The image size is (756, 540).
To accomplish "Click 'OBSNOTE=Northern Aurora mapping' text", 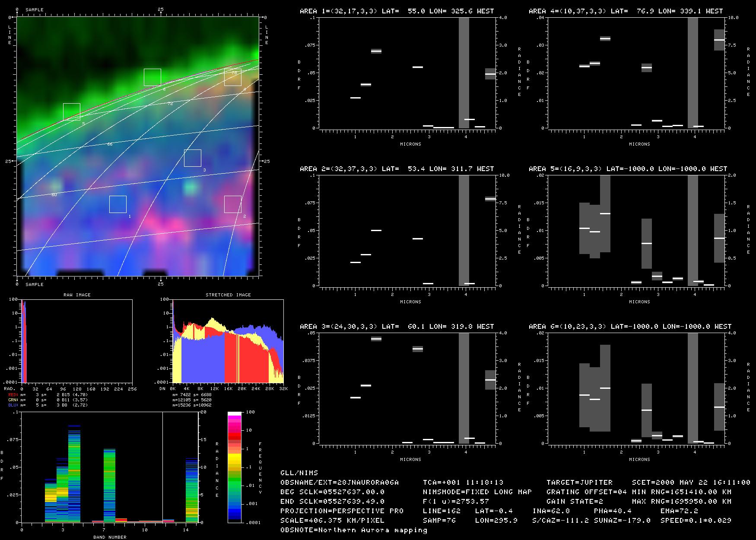I will [354, 530].
